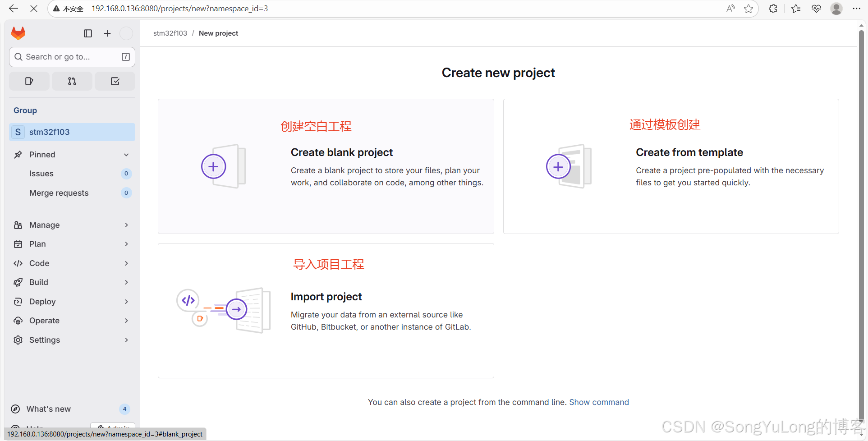Expand the Deploy menu

tap(72, 302)
